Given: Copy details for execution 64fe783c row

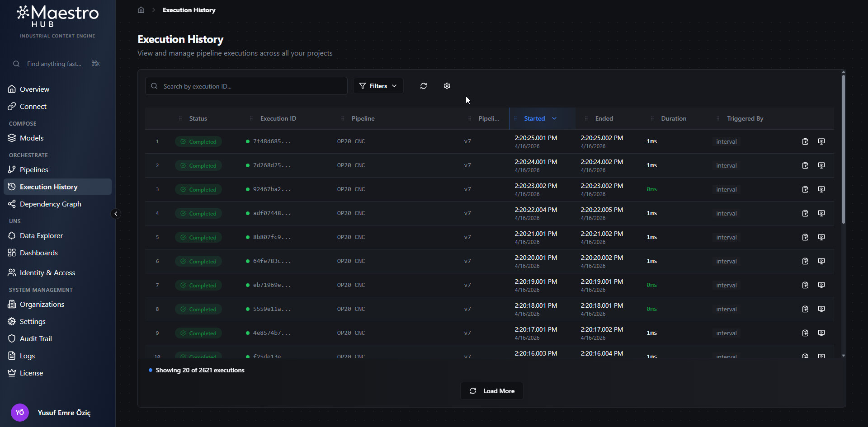Looking at the screenshot, I should (805, 261).
